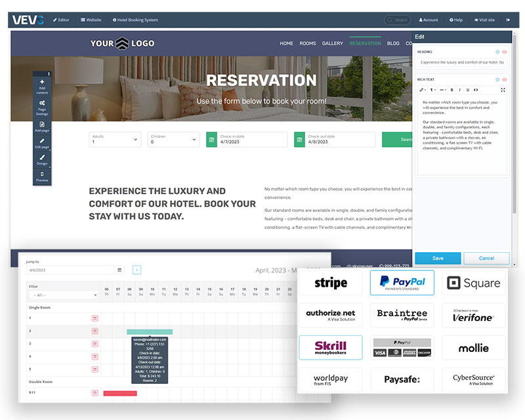Go to the ROOMS page in site navigation
The height and width of the screenshot is (420, 525).
click(x=308, y=43)
